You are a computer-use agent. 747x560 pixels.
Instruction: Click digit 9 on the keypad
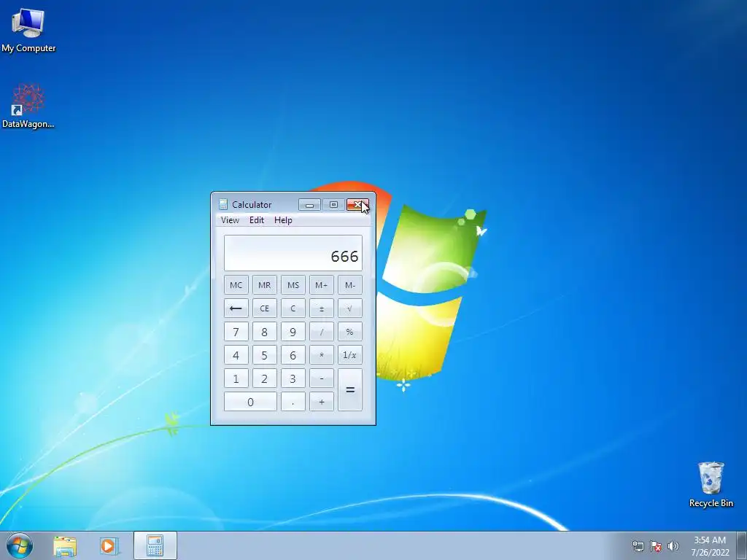(293, 332)
